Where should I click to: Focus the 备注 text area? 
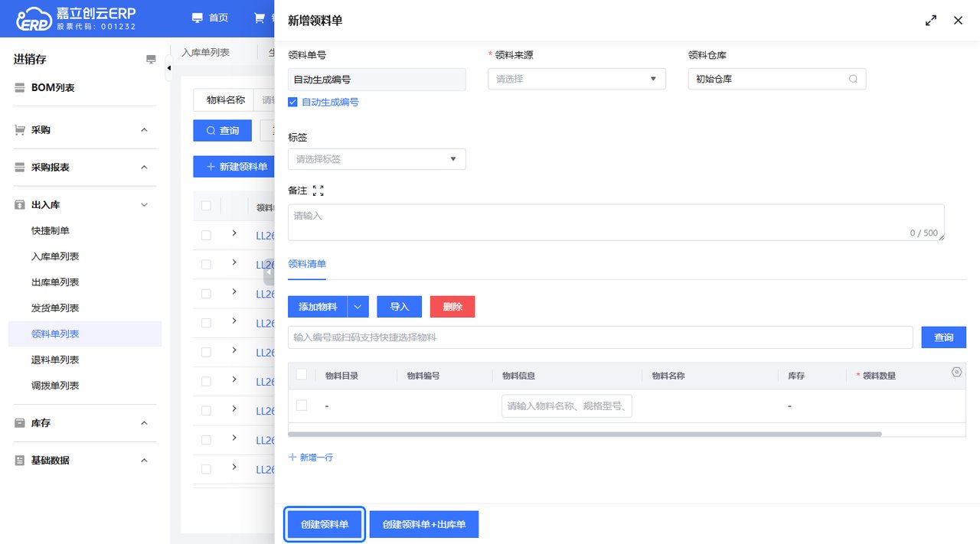point(616,223)
